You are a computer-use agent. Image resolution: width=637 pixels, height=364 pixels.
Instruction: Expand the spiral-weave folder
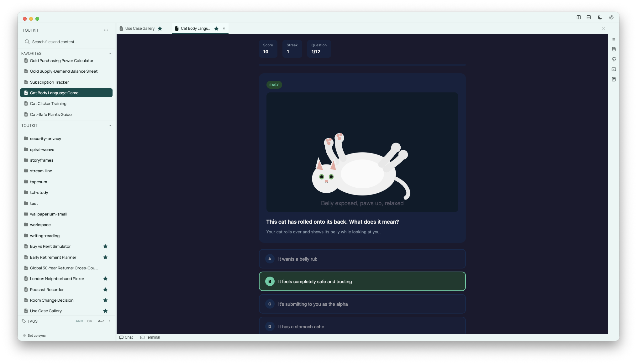[66, 149]
